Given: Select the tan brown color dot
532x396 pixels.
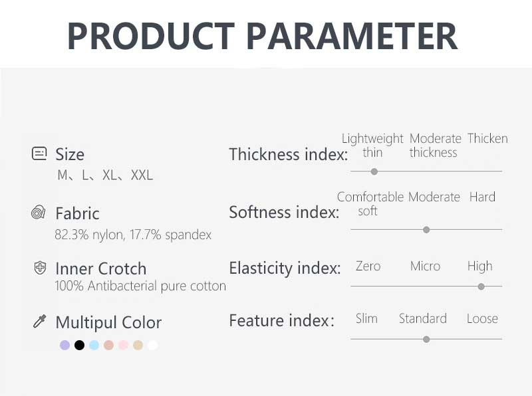Looking at the screenshot, I should click(108, 345).
